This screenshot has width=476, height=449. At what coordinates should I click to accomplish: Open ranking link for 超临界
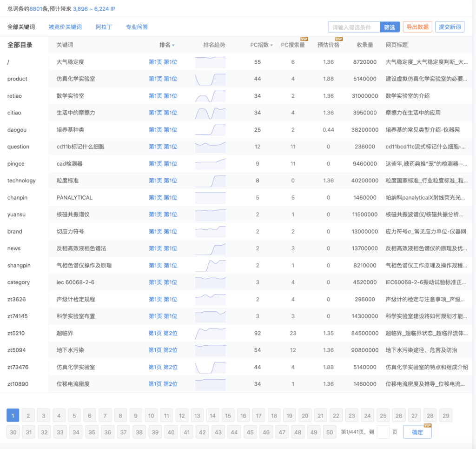(163, 333)
